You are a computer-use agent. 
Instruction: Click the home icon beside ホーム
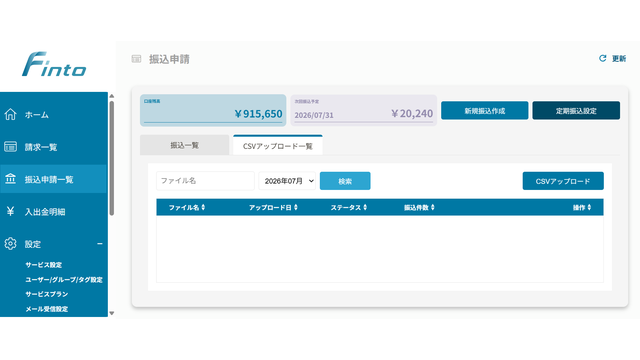11,114
